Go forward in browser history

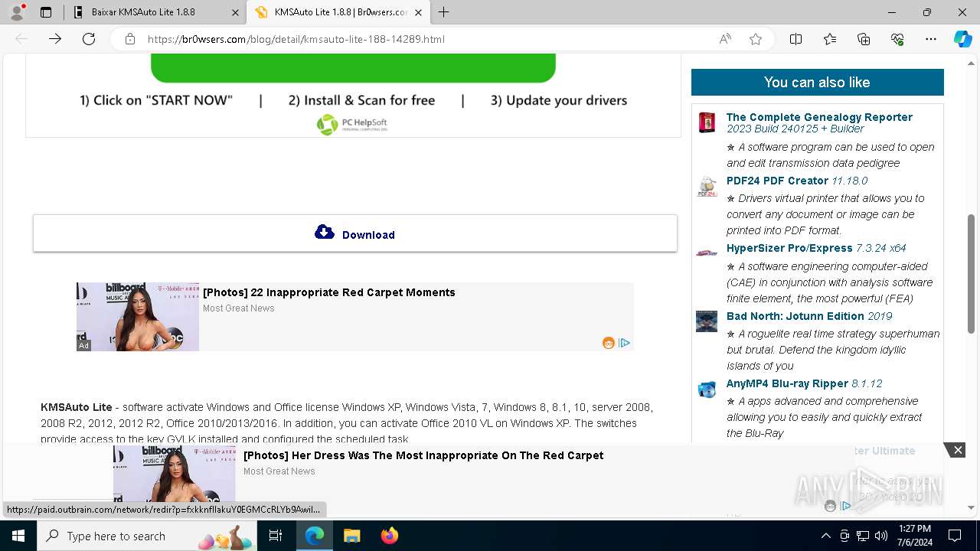coord(55,39)
